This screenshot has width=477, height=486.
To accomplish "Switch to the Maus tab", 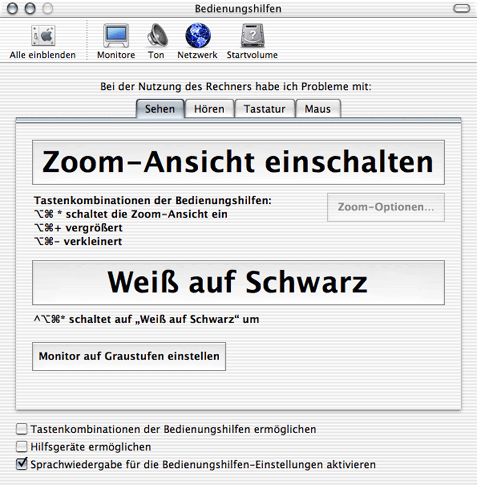I will [x=318, y=109].
